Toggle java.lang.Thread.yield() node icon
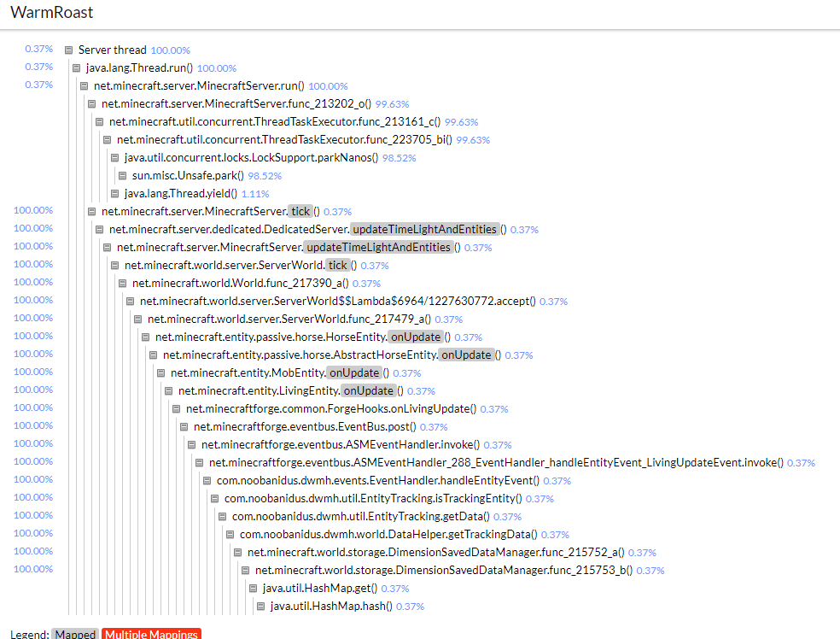This screenshot has height=639, width=840. (x=114, y=194)
